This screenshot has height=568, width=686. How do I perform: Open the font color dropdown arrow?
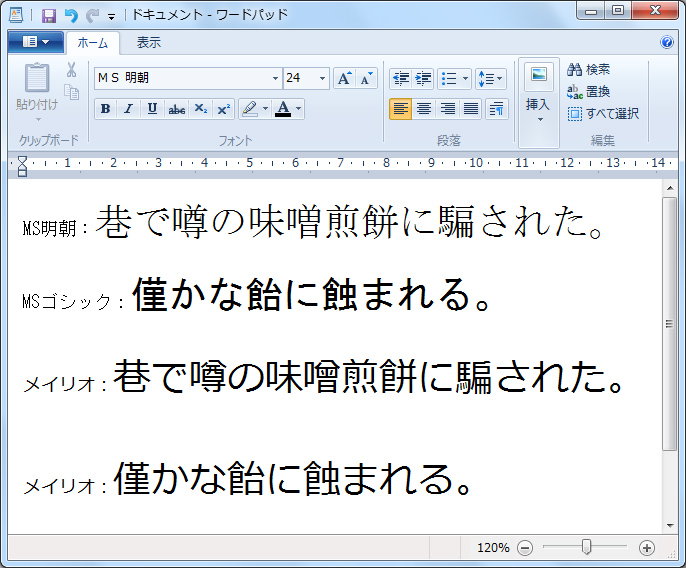point(299,109)
